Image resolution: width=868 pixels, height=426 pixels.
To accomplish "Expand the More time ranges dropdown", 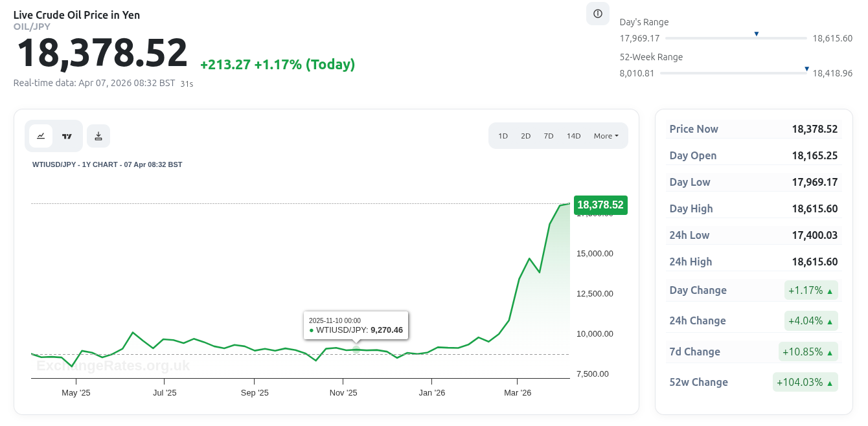I will (x=606, y=136).
